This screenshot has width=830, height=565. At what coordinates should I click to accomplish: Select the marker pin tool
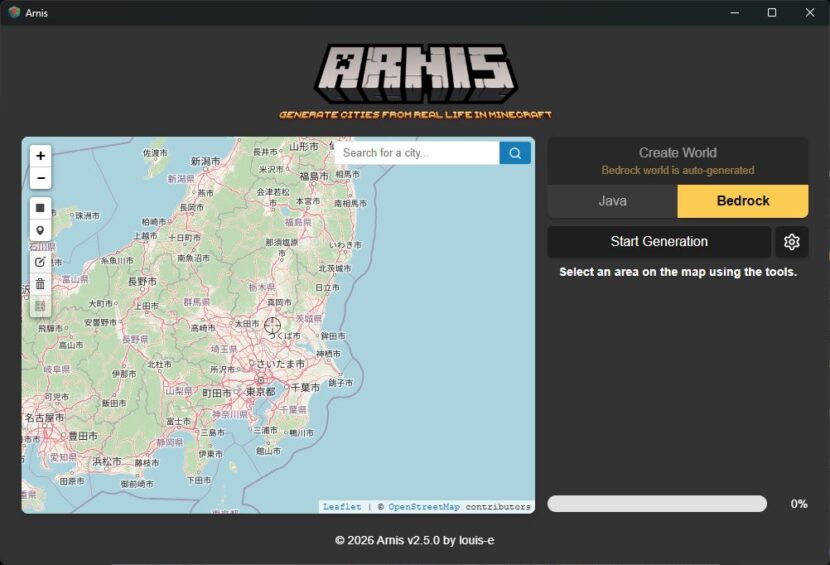pyautogui.click(x=40, y=231)
